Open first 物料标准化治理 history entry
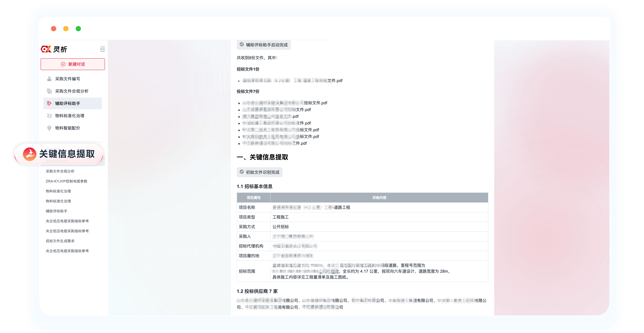Viewport: 644px width, 333px height. click(x=58, y=191)
